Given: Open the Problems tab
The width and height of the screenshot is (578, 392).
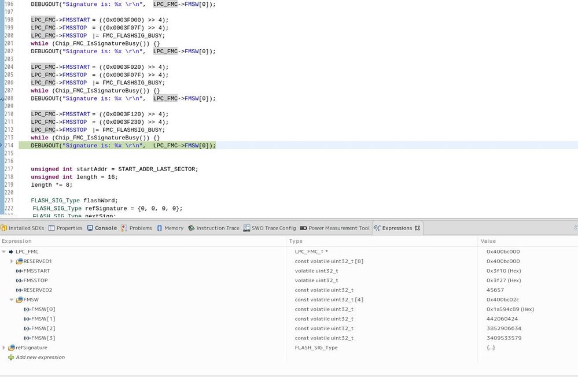Looking at the screenshot, I should 137,228.
